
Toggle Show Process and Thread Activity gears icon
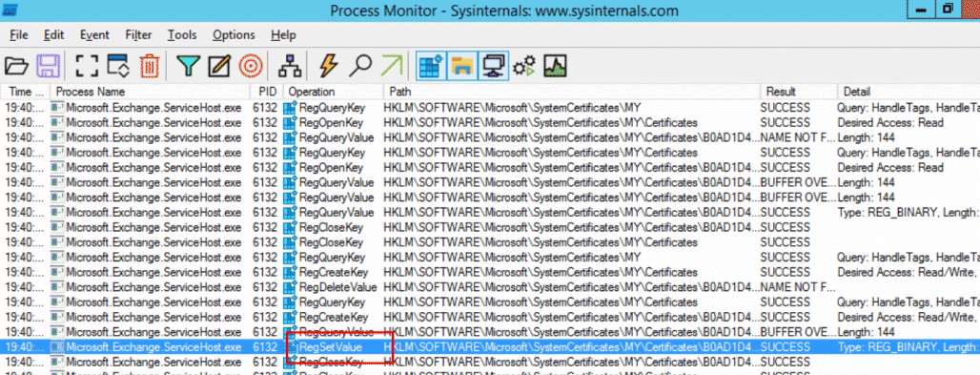click(524, 65)
